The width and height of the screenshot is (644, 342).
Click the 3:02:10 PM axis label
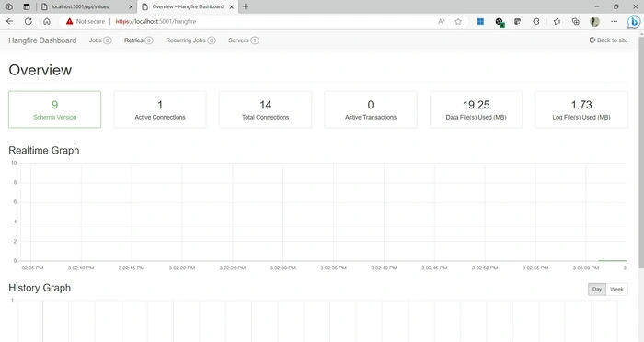tap(81, 268)
